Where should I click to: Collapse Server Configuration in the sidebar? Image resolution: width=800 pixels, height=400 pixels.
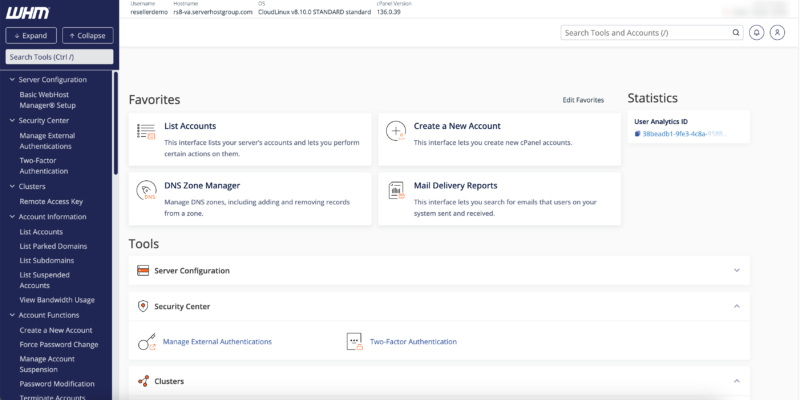13,80
